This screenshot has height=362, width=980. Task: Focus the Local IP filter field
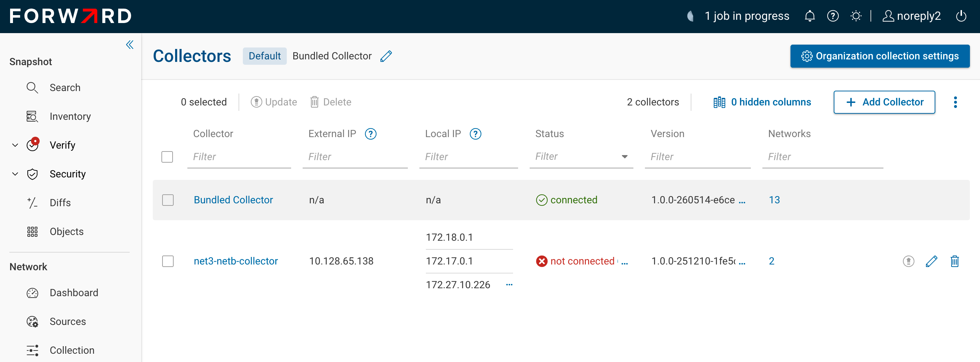coord(468,157)
